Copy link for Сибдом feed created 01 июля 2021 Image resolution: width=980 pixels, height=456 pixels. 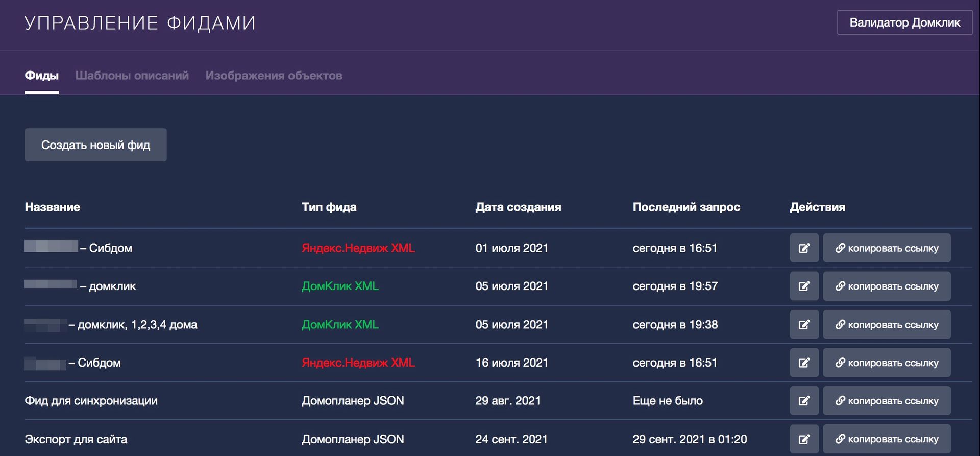887,248
